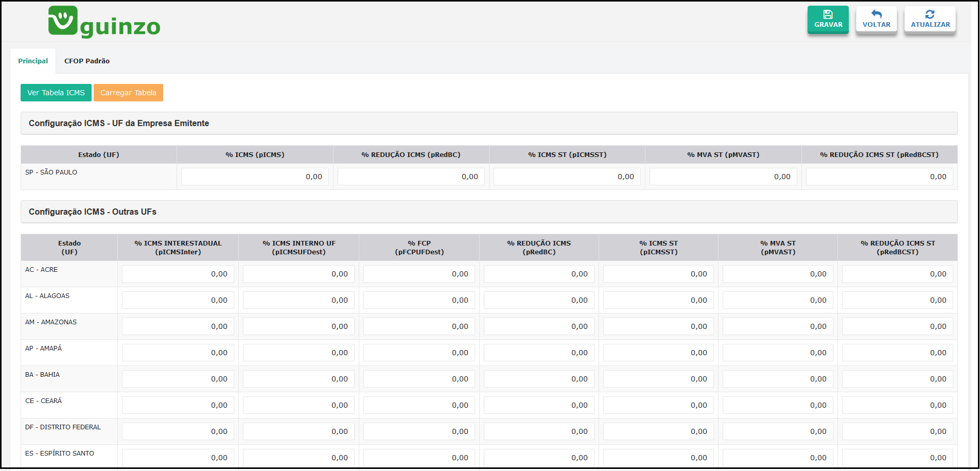
Task: Click % FCP (pFCPUFDest) column header
Action: pyautogui.click(x=419, y=248)
